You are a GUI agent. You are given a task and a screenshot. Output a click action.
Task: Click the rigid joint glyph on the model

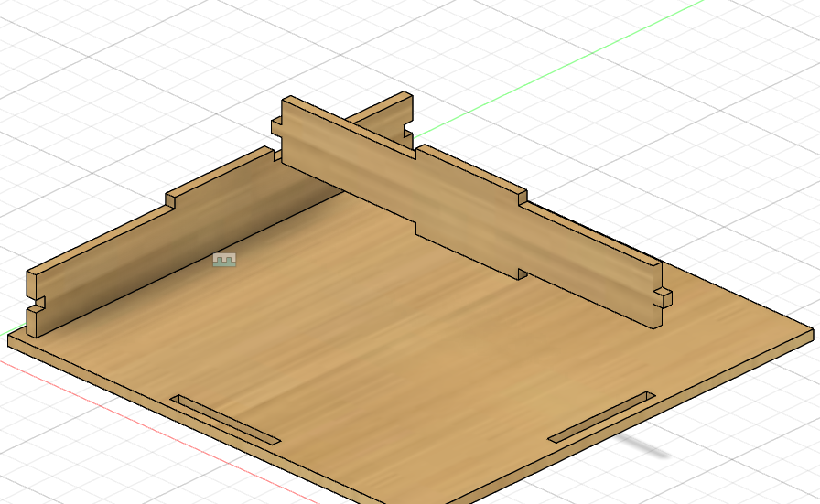tap(224, 260)
